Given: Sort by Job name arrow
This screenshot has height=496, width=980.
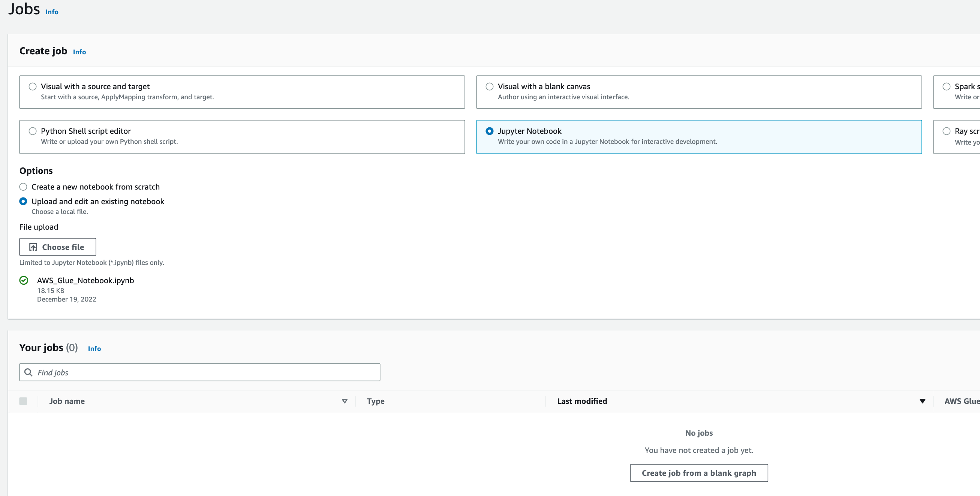Looking at the screenshot, I should pos(345,401).
